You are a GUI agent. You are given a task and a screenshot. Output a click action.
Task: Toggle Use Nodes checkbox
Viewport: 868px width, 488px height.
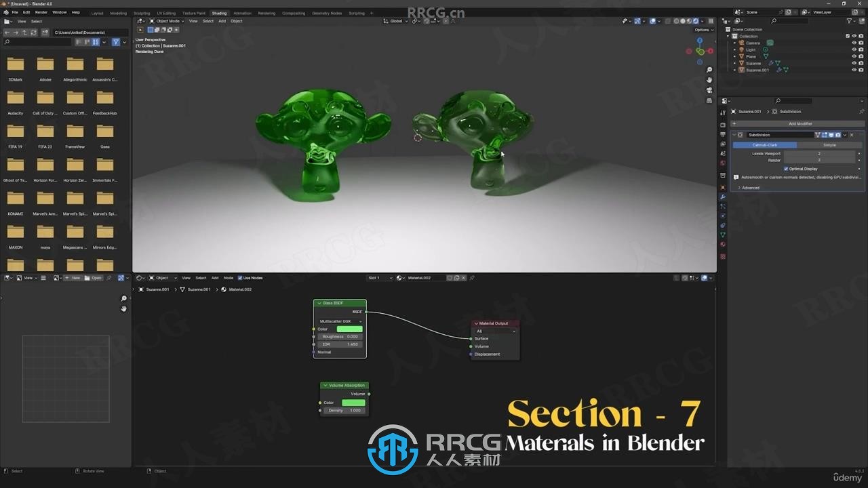point(240,278)
